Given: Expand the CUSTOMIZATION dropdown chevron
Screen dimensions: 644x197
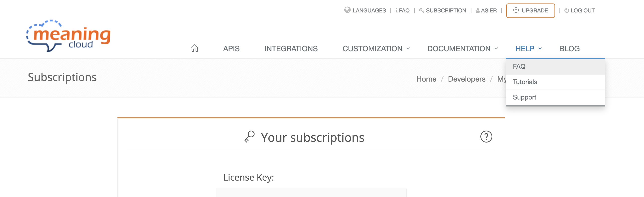Looking at the screenshot, I should tap(408, 49).
